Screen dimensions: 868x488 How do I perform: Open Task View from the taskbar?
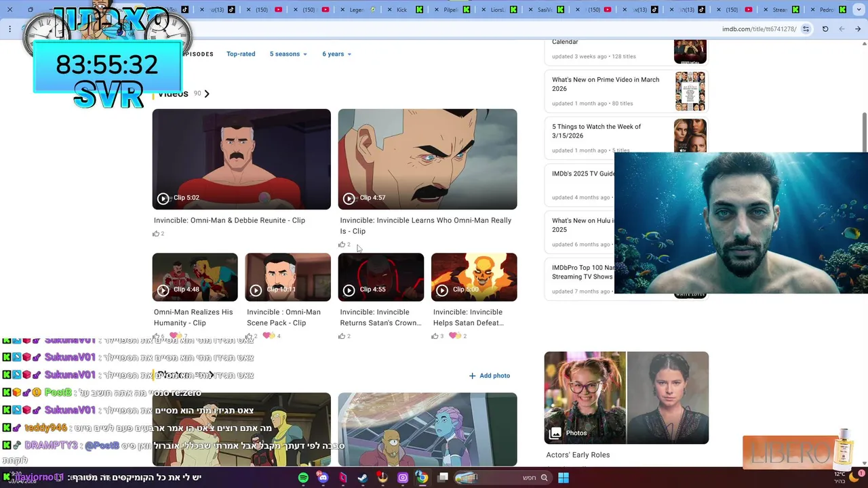(x=443, y=478)
